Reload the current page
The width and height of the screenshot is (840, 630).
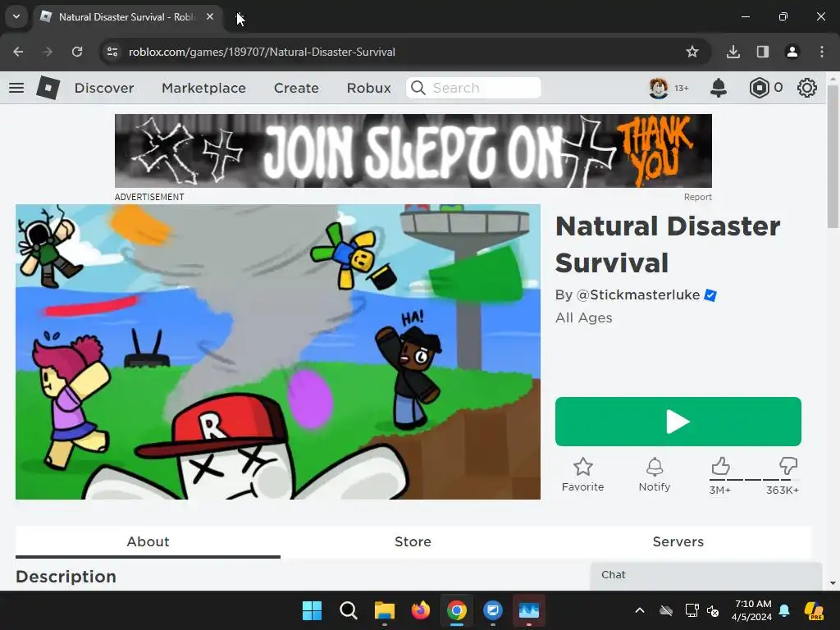[x=77, y=52]
